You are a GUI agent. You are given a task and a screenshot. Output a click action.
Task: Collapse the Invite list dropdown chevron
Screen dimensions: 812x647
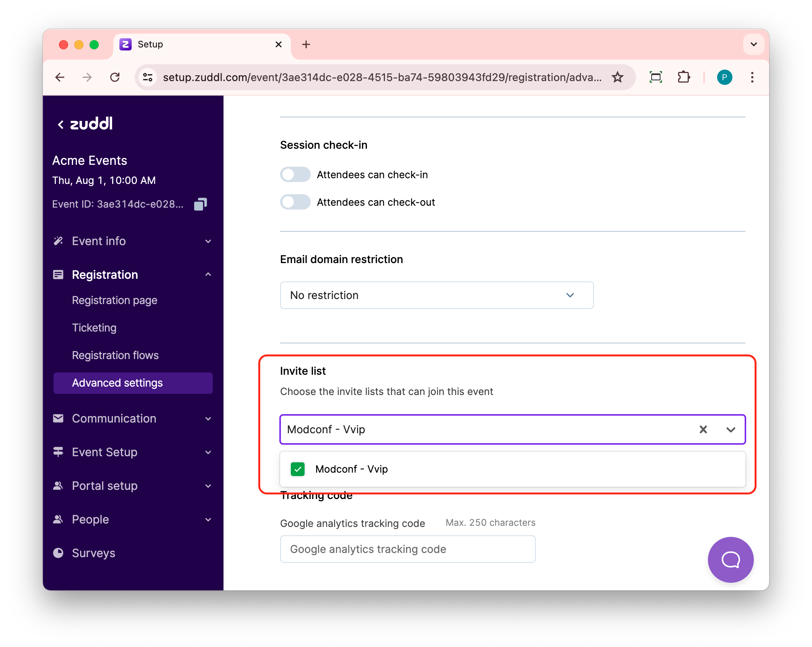(x=730, y=429)
